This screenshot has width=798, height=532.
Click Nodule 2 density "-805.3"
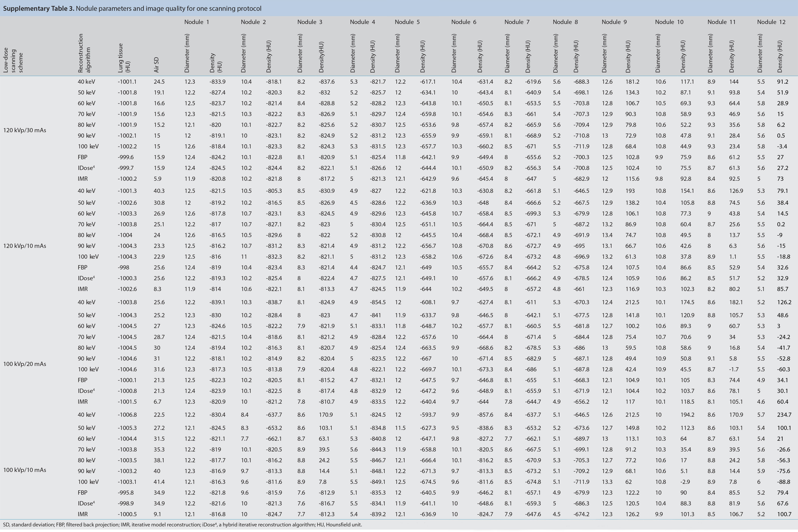pyautogui.click(x=274, y=191)
